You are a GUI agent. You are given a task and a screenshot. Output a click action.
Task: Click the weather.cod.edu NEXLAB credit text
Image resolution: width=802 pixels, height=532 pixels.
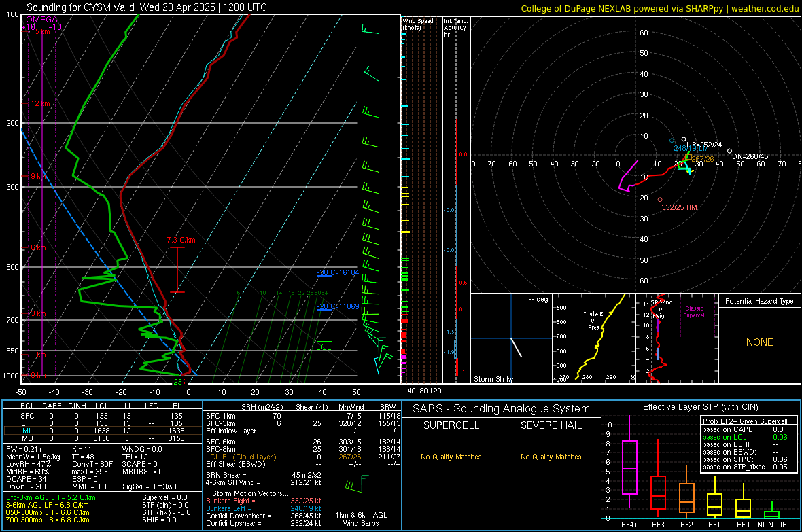(659, 8)
